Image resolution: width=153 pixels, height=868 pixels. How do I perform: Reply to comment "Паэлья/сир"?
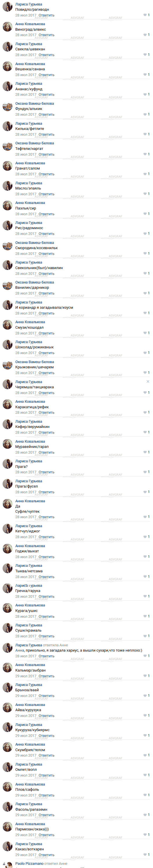click(46, 214)
